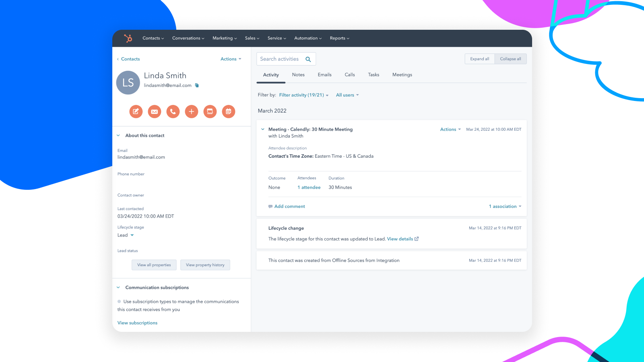Open contact Actions dropdown in sidebar
The width and height of the screenshot is (644, 362).
(231, 59)
